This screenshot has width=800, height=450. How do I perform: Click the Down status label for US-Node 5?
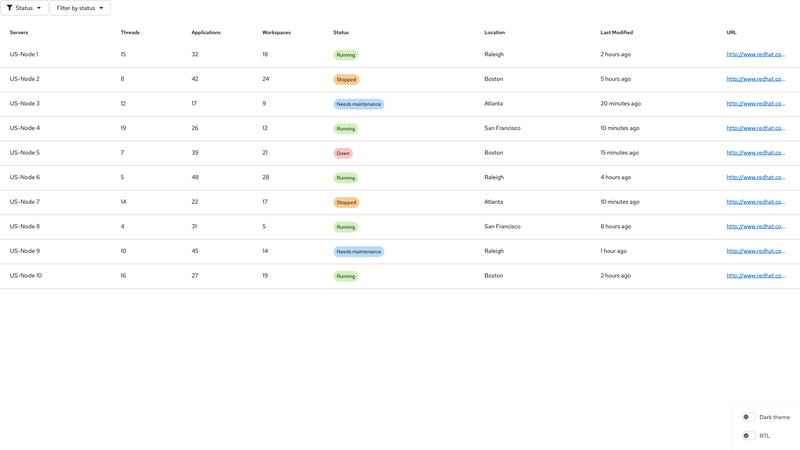343,153
